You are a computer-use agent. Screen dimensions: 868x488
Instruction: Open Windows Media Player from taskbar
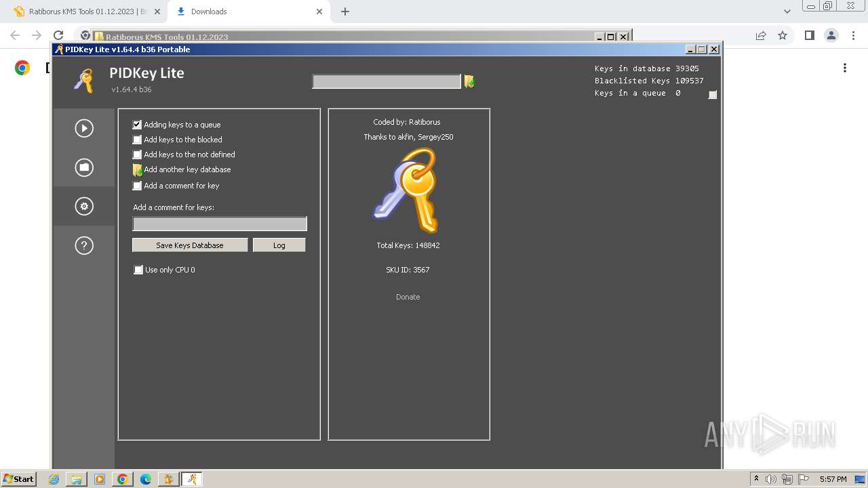(x=100, y=479)
